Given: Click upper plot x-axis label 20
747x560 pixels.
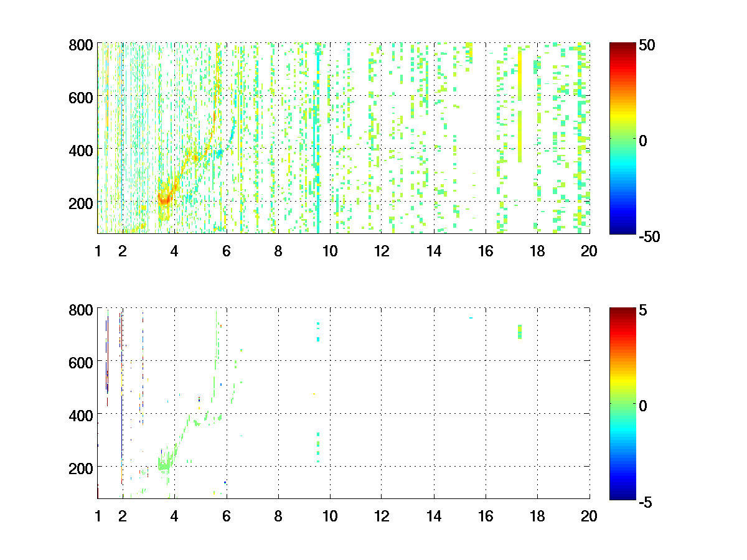Looking at the screenshot, I should point(590,251).
